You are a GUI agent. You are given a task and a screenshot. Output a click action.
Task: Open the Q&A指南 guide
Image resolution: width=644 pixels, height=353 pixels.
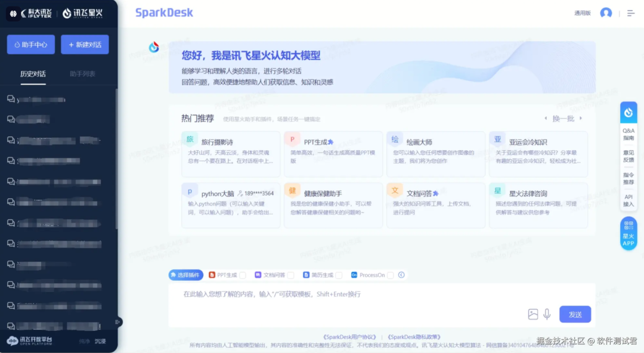point(628,134)
